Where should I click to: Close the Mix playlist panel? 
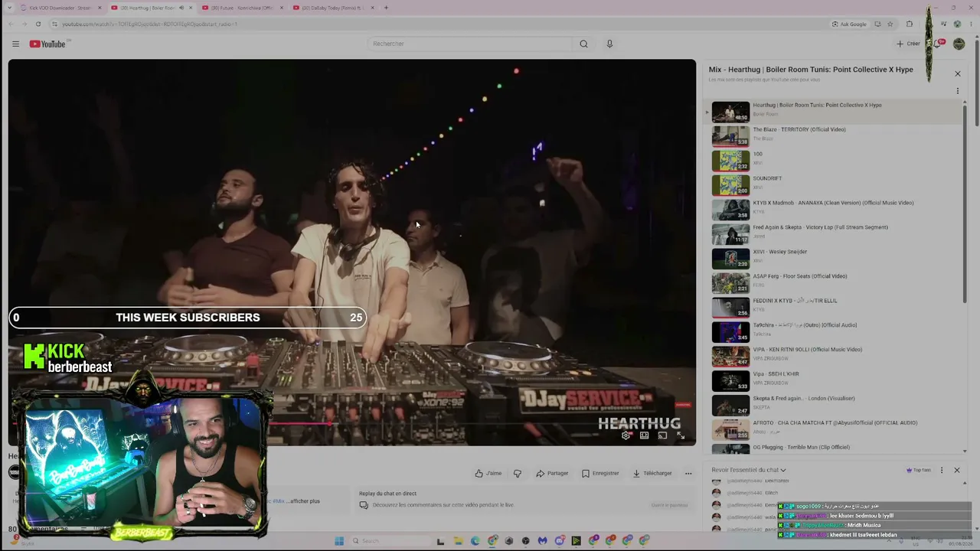tap(957, 73)
